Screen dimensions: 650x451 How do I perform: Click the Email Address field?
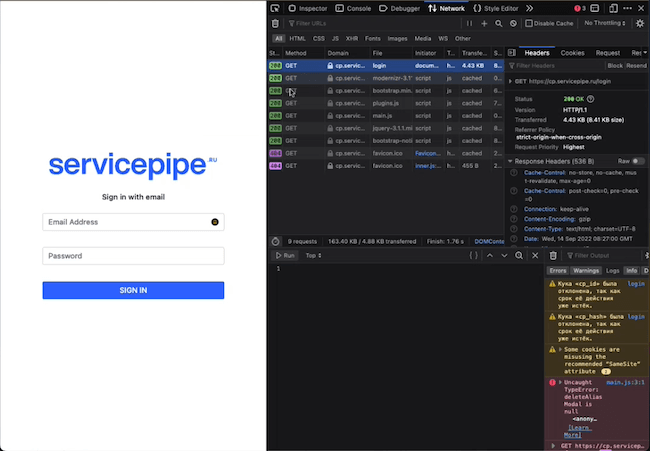coord(133,222)
